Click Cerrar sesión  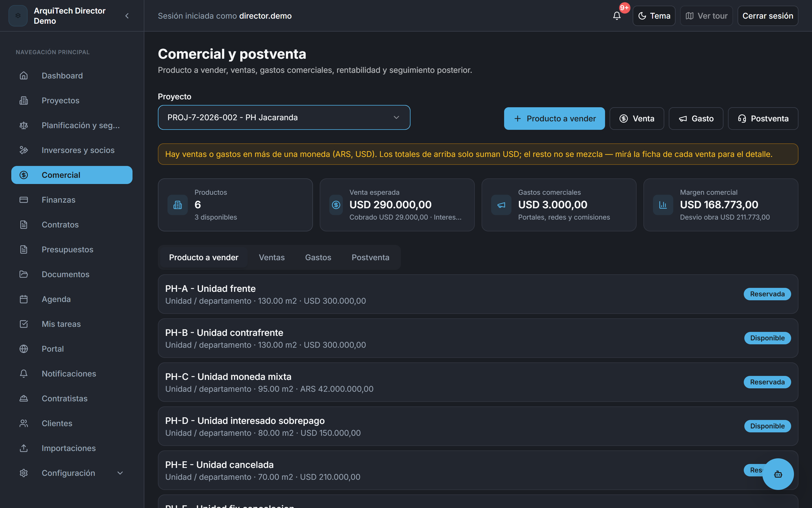pos(768,16)
